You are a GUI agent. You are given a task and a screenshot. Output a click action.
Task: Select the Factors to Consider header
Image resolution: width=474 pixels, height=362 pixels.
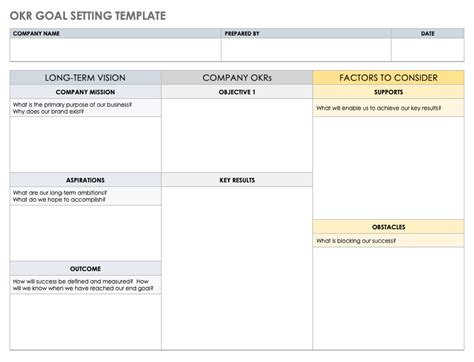[x=388, y=78]
